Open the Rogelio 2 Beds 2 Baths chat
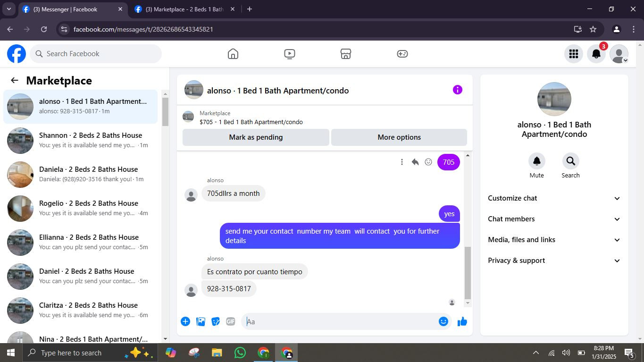Image resolution: width=644 pixels, height=362 pixels. pos(81,209)
